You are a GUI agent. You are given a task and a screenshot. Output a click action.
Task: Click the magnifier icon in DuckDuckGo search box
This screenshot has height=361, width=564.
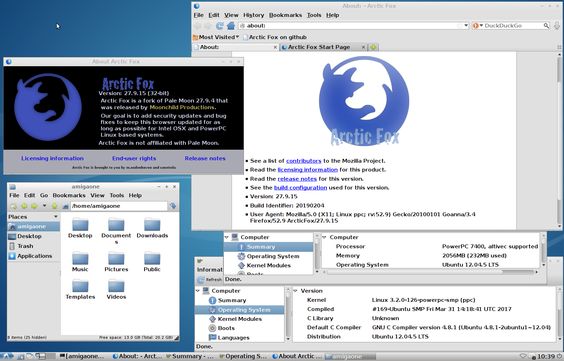point(546,26)
